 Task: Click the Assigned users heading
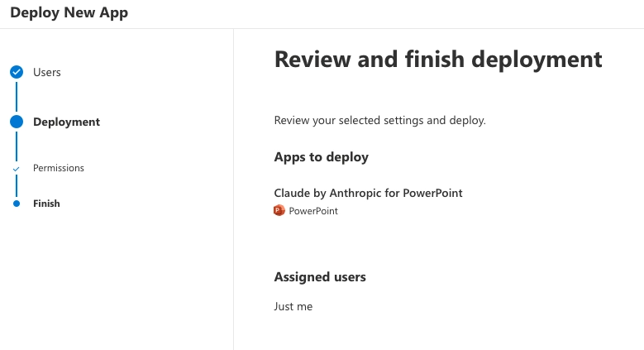[x=320, y=277]
